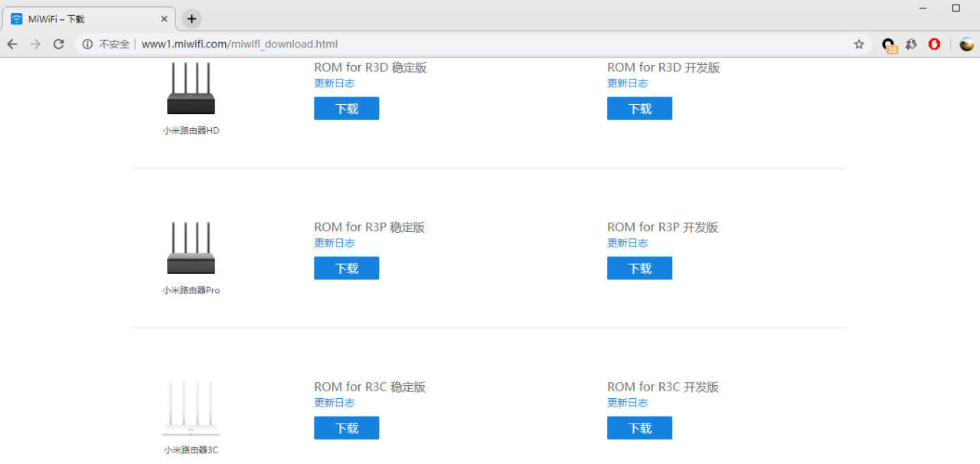The width and height of the screenshot is (980, 464).
Task: Download ROM for R3C 稳定版
Action: tap(346, 428)
